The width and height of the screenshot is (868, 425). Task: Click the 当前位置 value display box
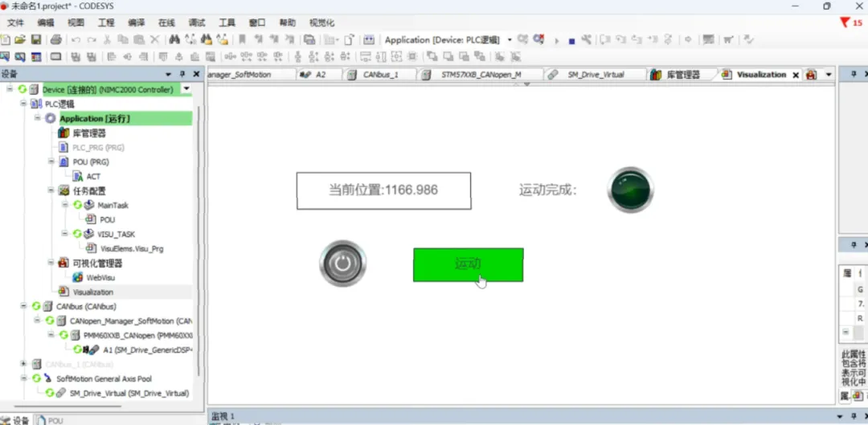pyautogui.click(x=383, y=191)
